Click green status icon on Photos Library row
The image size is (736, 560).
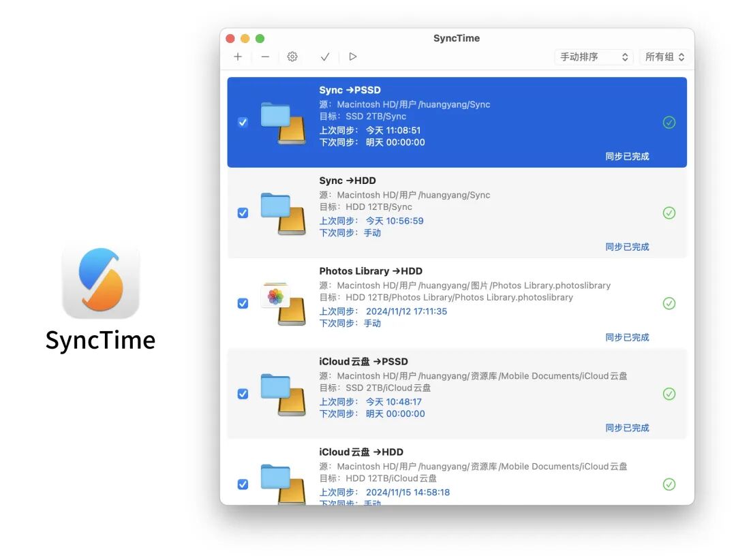point(669,303)
